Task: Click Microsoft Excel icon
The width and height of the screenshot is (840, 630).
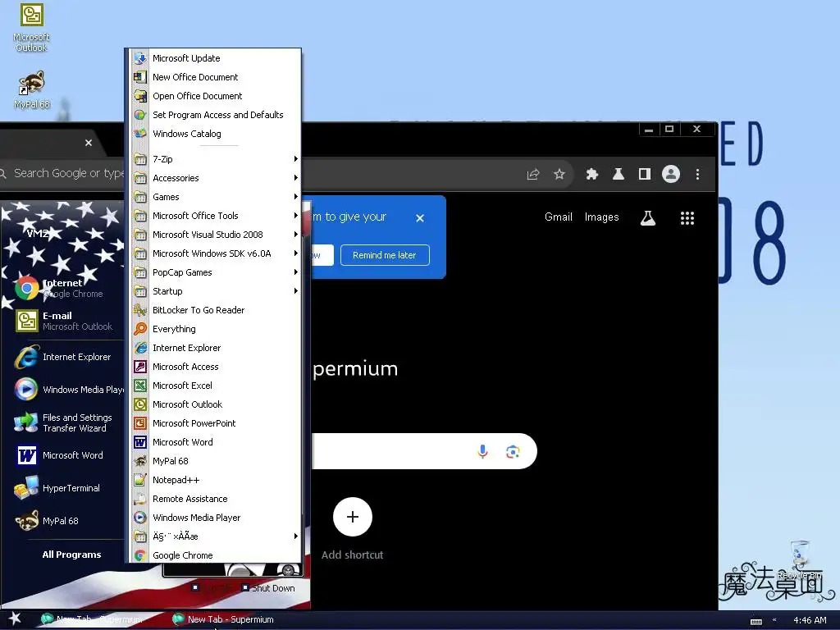Action: (x=140, y=386)
